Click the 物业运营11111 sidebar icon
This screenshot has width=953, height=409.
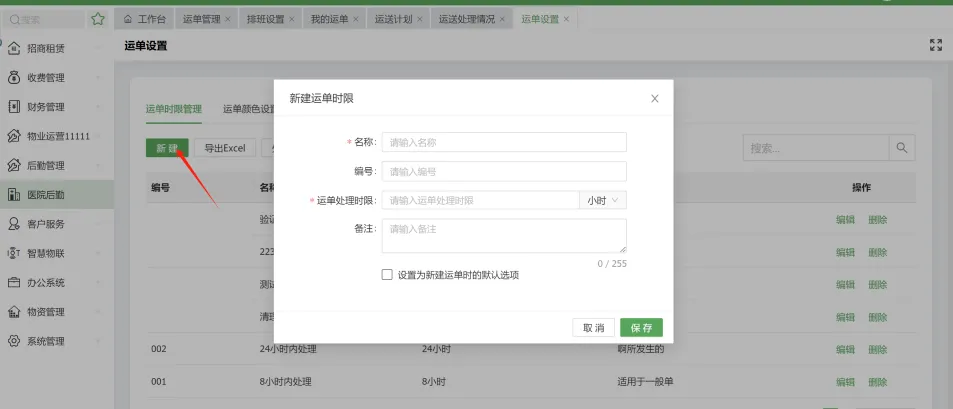pyautogui.click(x=14, y=136)
